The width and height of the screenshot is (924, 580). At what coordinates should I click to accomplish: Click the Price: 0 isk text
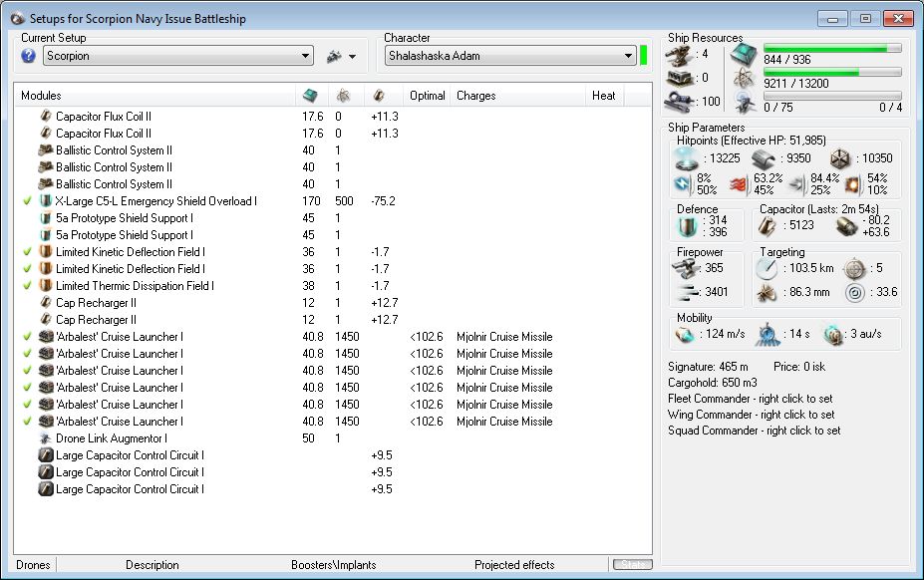pos(799,367)
